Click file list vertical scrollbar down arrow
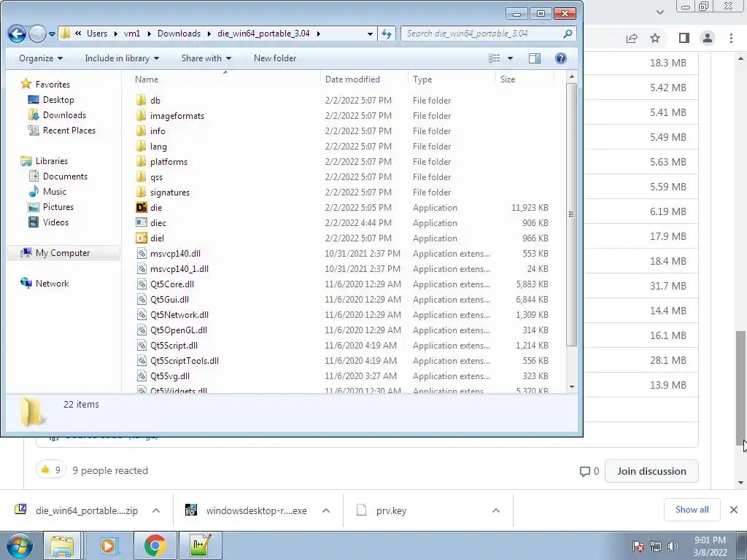This screenshot has height=560, width=747. coord(572,387)
